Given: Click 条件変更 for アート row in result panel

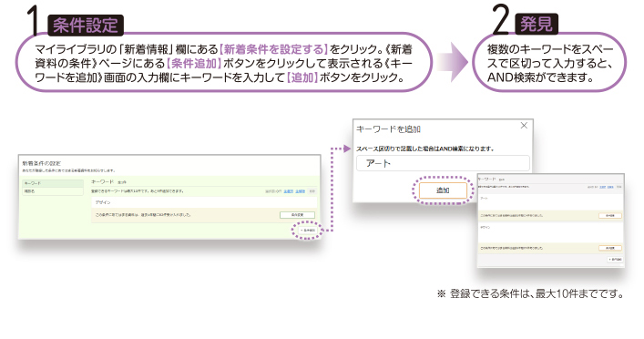Looking at the screenshot, I should pyautogui.click(x=610, y=215).
